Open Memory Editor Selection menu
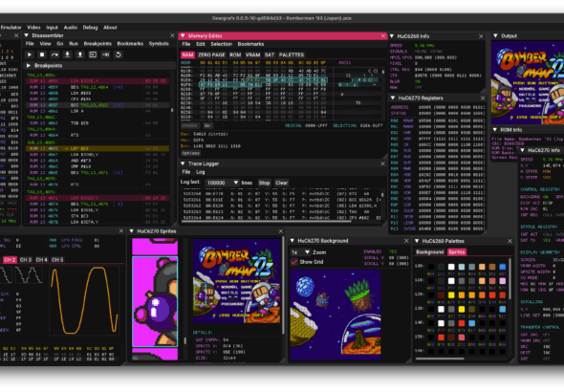 pos(221,44)
